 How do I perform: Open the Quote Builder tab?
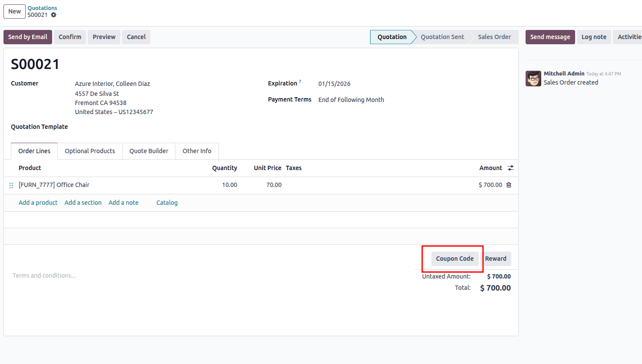149,151
